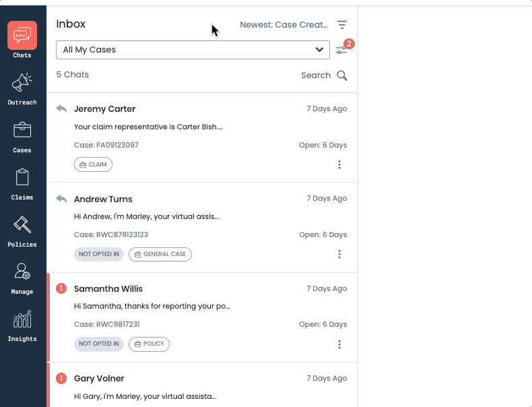The image size is (532, 407).
Task: Click the sort lines icon
Action: click(x=342, y=25)
